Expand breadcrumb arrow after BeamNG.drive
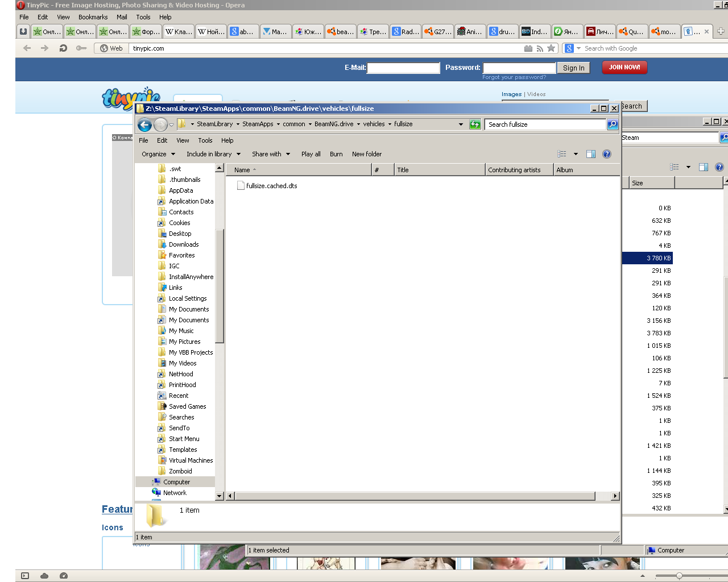The image size is (728, 582). pos(358,124)
